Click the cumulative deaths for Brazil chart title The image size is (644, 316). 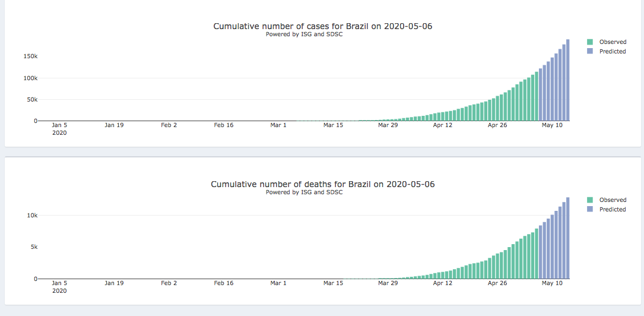pyautogui.click(x=322, y=184)
